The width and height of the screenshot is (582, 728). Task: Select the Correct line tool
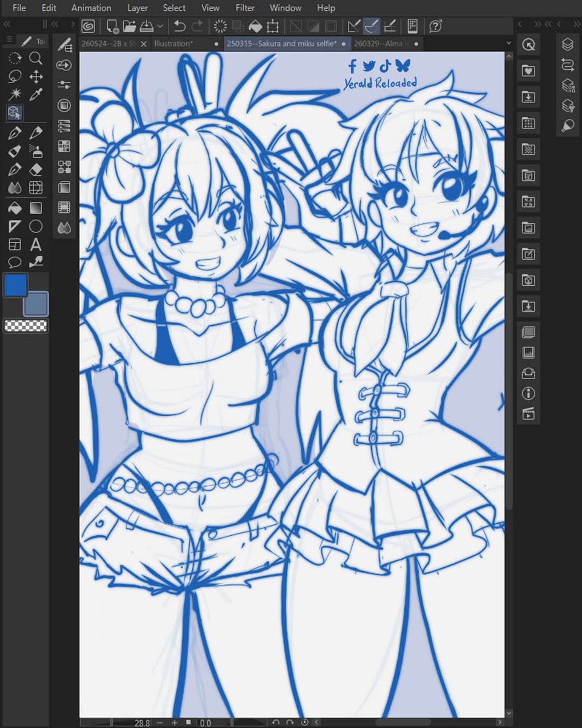[x=36, y=263]
